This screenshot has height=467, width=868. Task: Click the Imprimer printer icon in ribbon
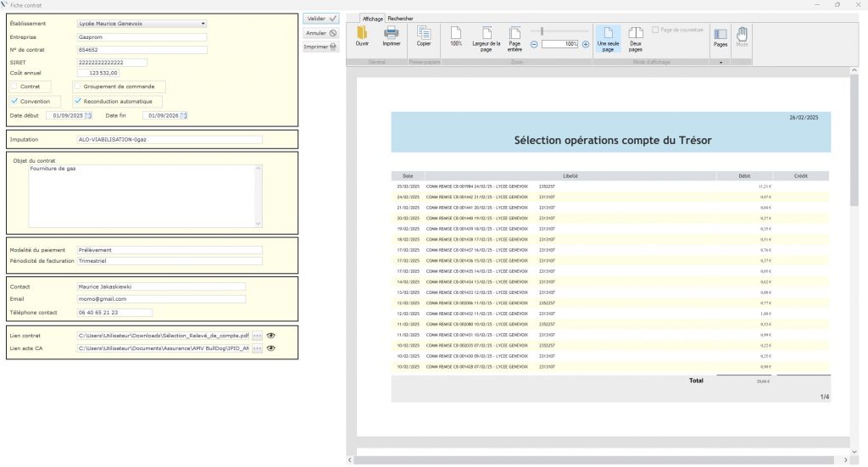(x=392, y=34)
